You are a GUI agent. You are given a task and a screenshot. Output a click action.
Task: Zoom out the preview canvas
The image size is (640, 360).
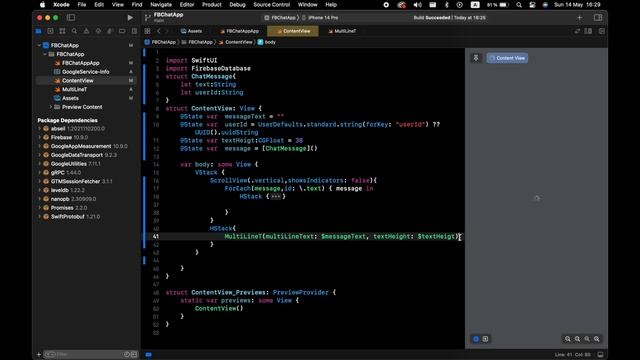[568, 339]
